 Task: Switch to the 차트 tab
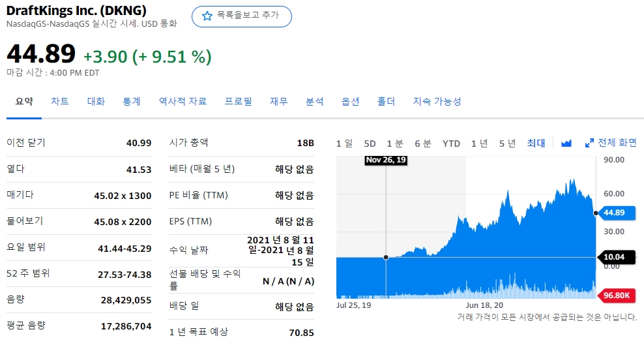tap(59, 102)
